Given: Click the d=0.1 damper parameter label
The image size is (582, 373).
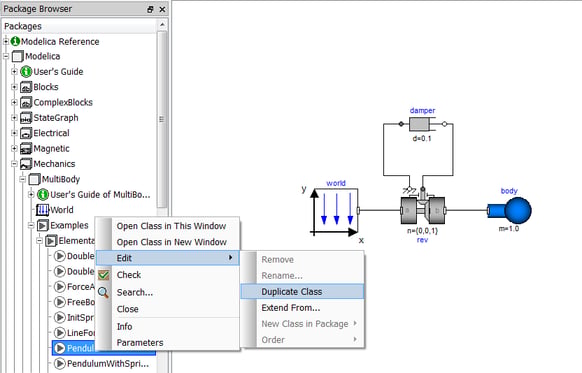Looking at the screenshot, I should [422, 138].
